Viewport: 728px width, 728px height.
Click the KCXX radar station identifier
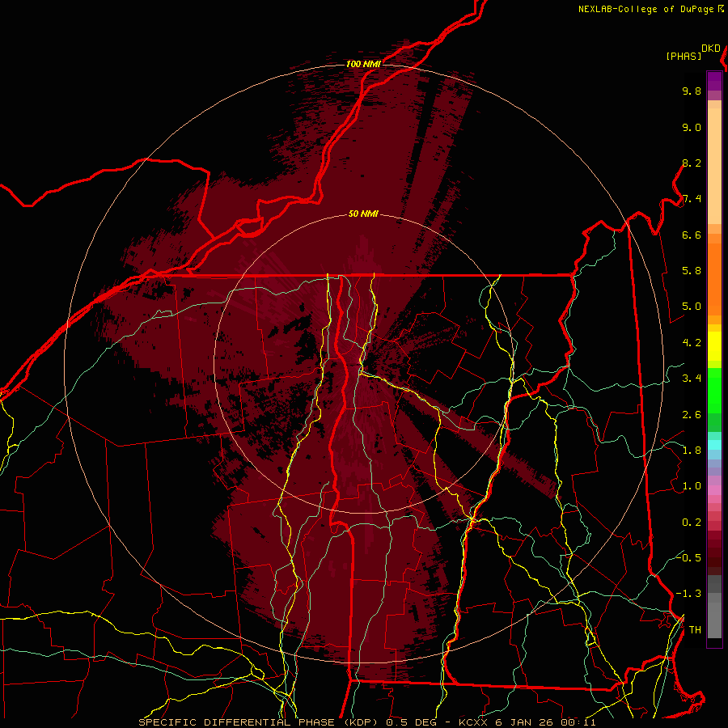[474, 722]
